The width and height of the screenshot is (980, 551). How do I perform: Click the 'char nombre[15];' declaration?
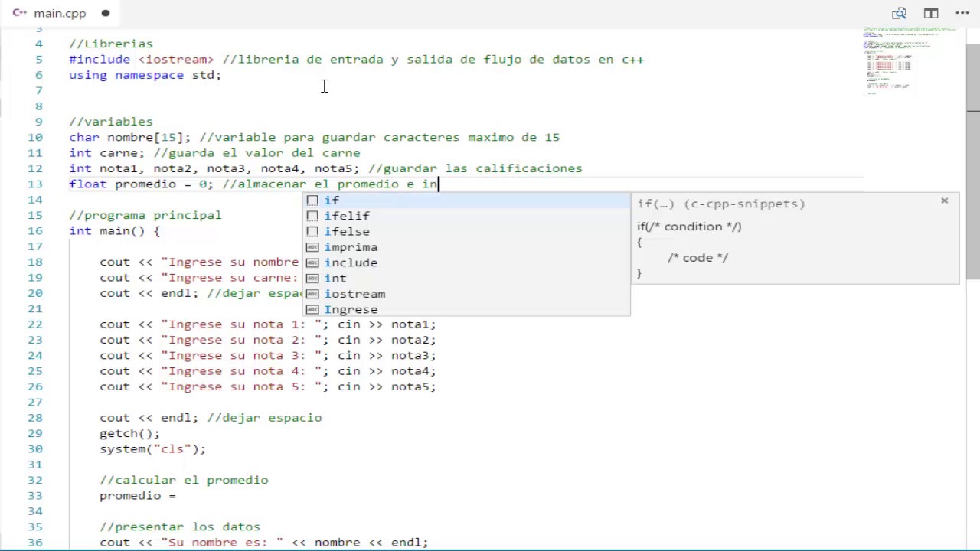tap(130, 137)
